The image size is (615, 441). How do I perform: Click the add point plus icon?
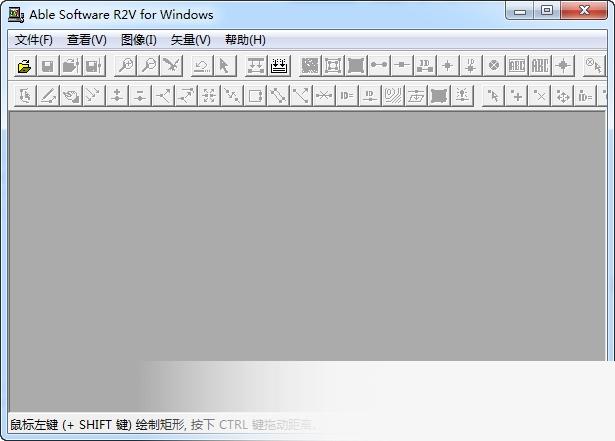(517, 96)
